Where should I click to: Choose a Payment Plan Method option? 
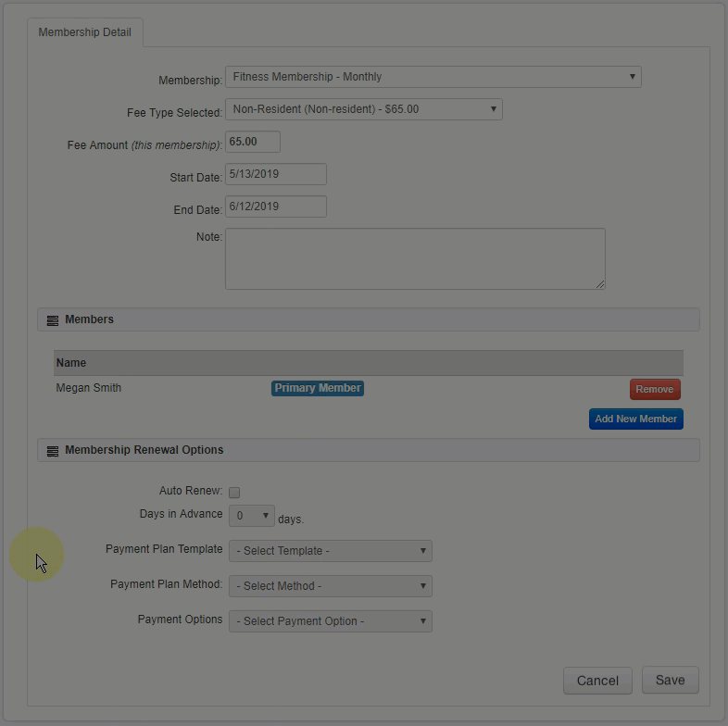click(330, 586)
